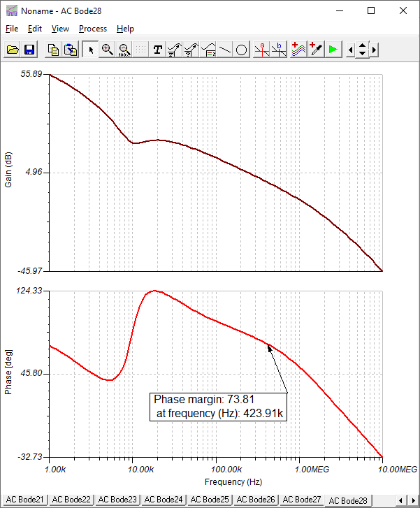Image resolution: width=420 pixels, height=508 pixels.
Task: Click the 1.00k frequency tick label
Action: (x=55, y=469)
